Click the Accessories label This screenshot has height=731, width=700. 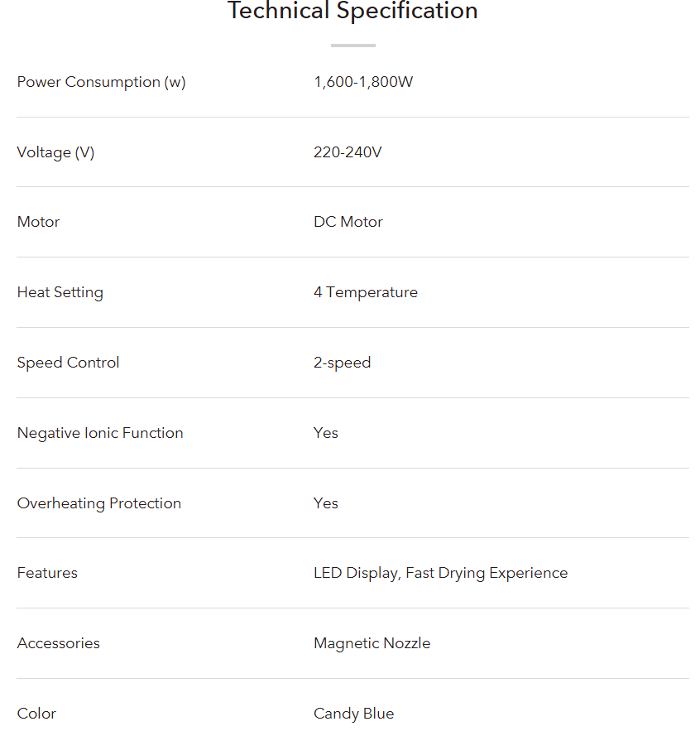58,643
